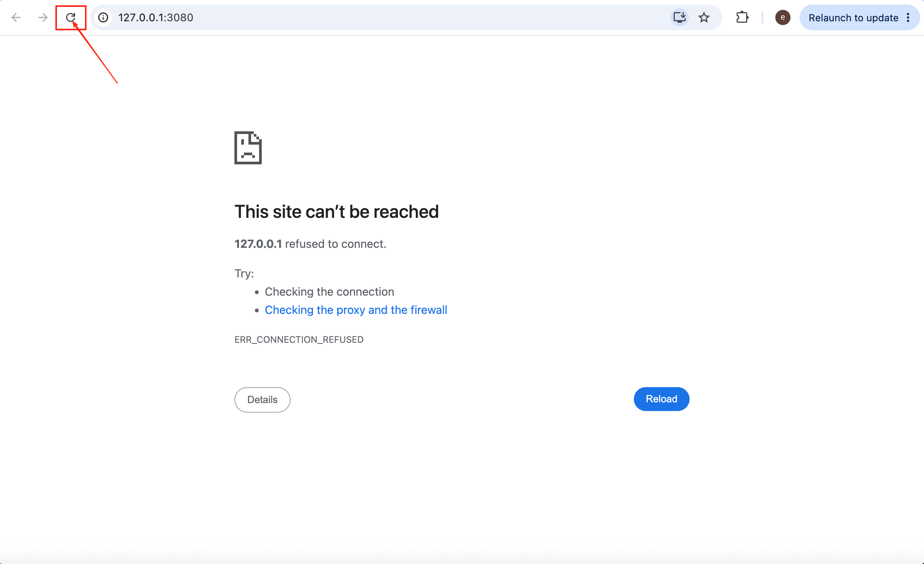Open the three-dot Chrome menu
The height and width of the screenshot is (564, 924).
point(908,17)
